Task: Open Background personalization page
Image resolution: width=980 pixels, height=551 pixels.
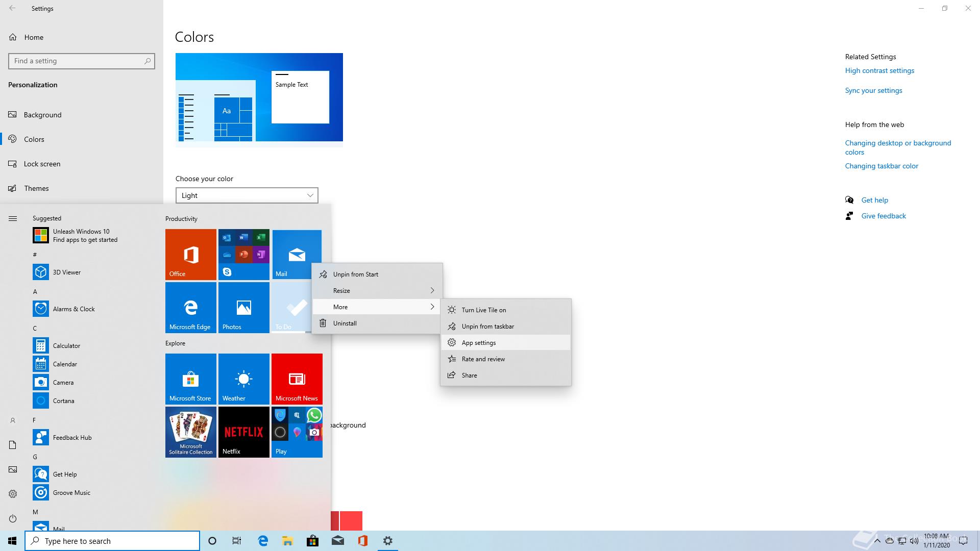Action: click(82, 115)
